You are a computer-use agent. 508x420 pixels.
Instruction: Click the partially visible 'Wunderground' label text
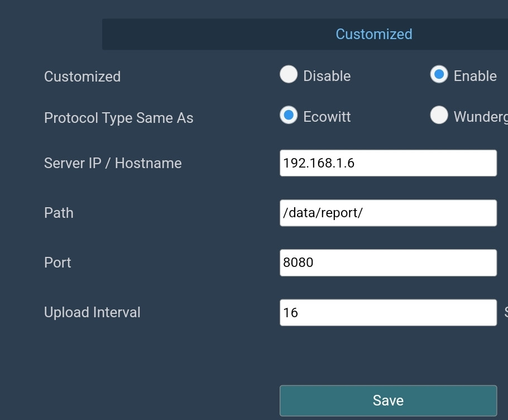tap(480, 117)
